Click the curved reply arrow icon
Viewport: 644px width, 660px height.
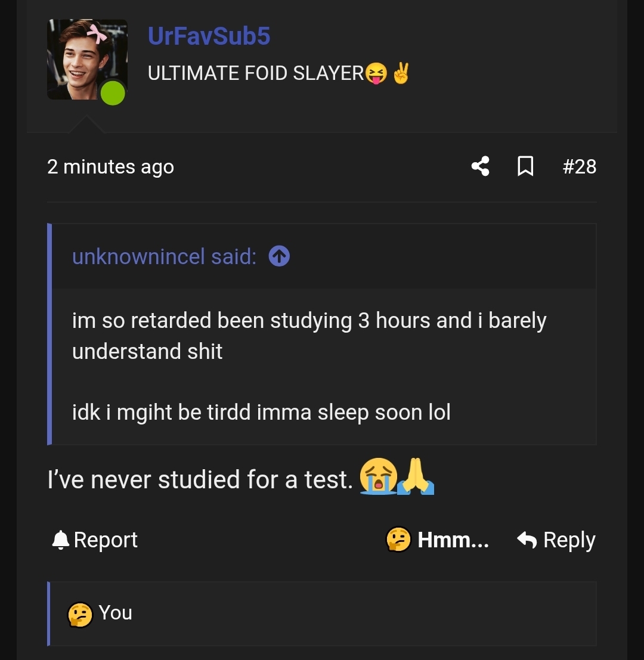(527, 540)
